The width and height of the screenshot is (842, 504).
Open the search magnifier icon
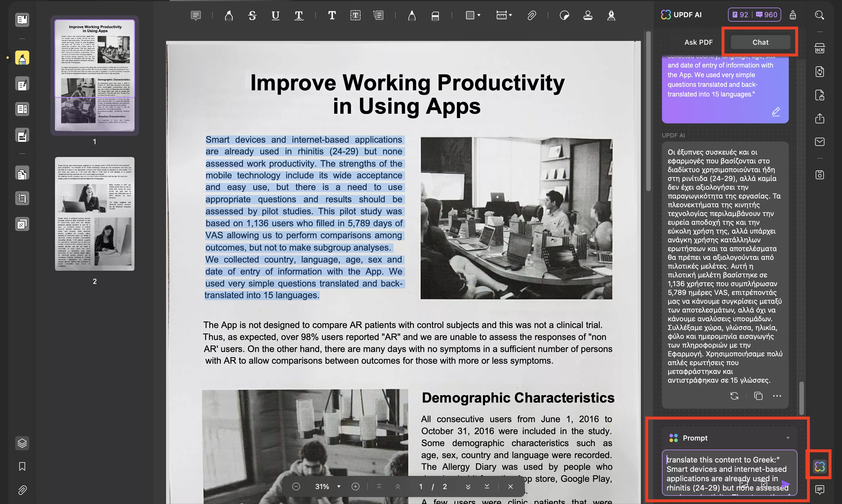[819, 15]
